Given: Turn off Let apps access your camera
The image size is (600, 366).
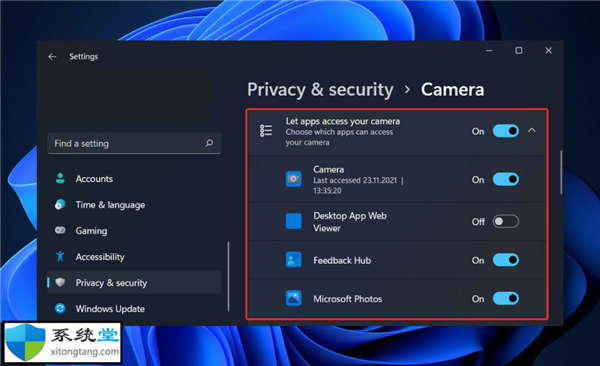Looking at the screenshot, I should click(506, 131).
